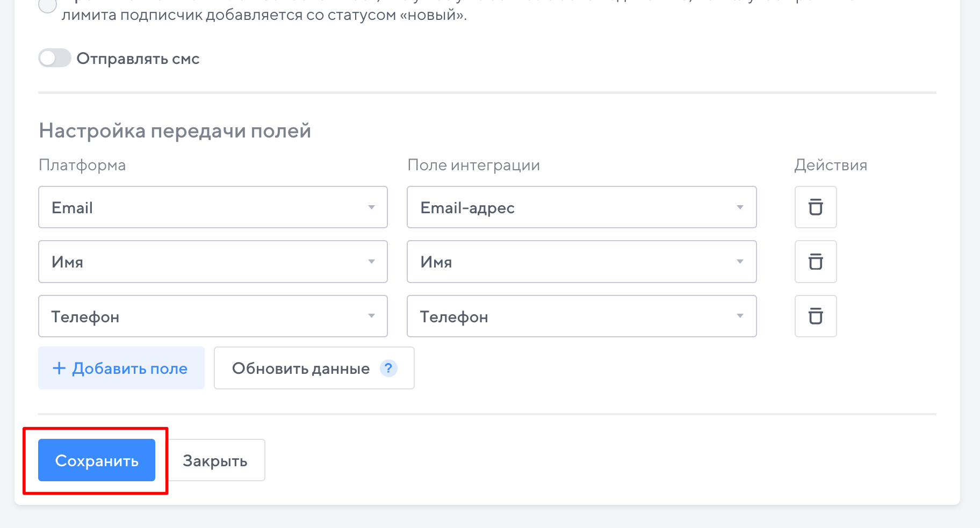Viewport: 980px width, 528px height.
Task: Open the Телефон platform dropdown
Action: coord(213,316)
